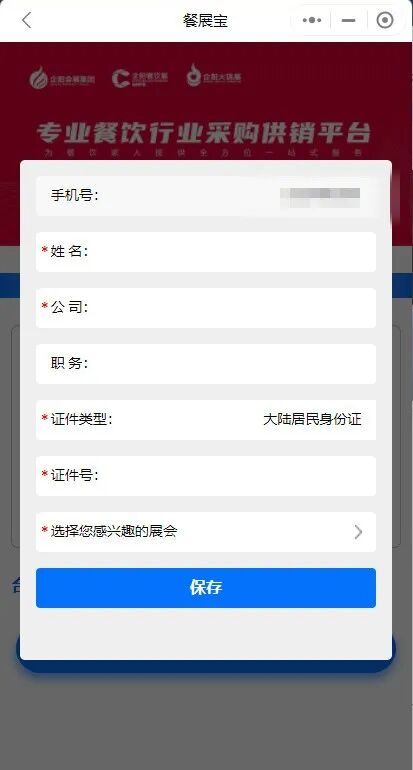This screenshot has height=770, width=413.
Task: Tap the dark blue button behind the dialog
Action: click(x=206, y=665)
